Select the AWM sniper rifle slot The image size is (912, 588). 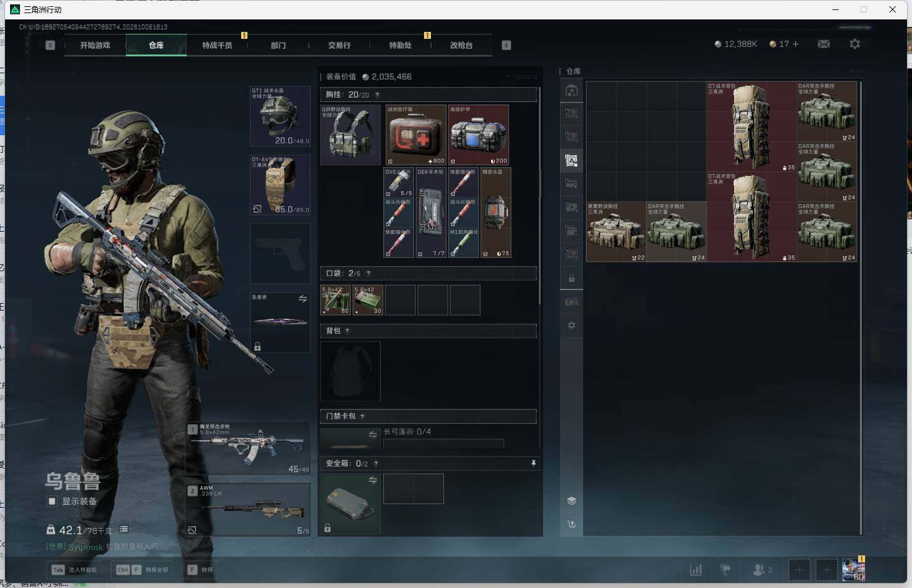point(248,509)
